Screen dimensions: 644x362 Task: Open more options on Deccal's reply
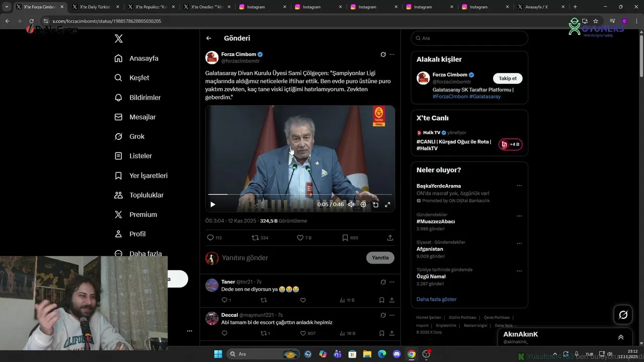tap(392, 315)
